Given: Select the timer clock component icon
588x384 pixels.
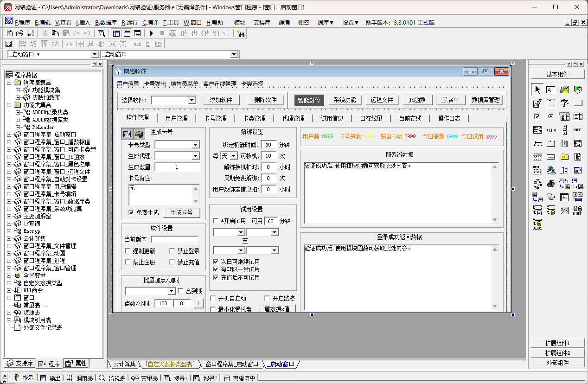Looking at the screenshot, I should (x=537, y=184).
